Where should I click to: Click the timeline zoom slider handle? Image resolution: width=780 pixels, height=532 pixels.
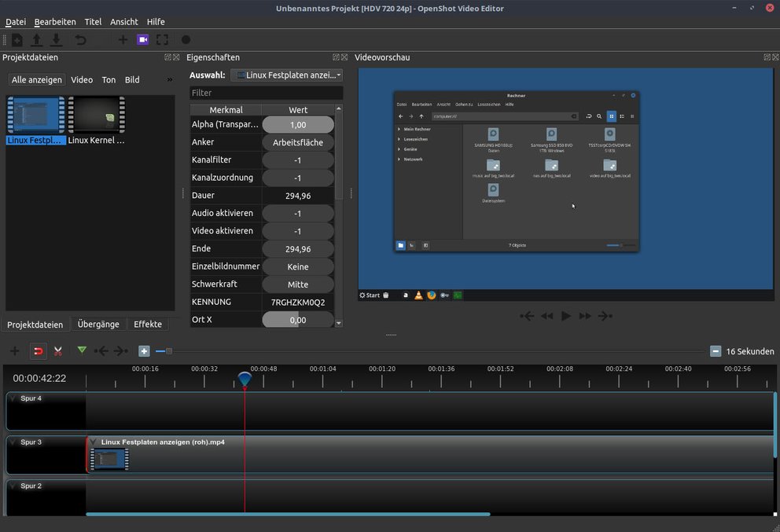pos(169,351)
